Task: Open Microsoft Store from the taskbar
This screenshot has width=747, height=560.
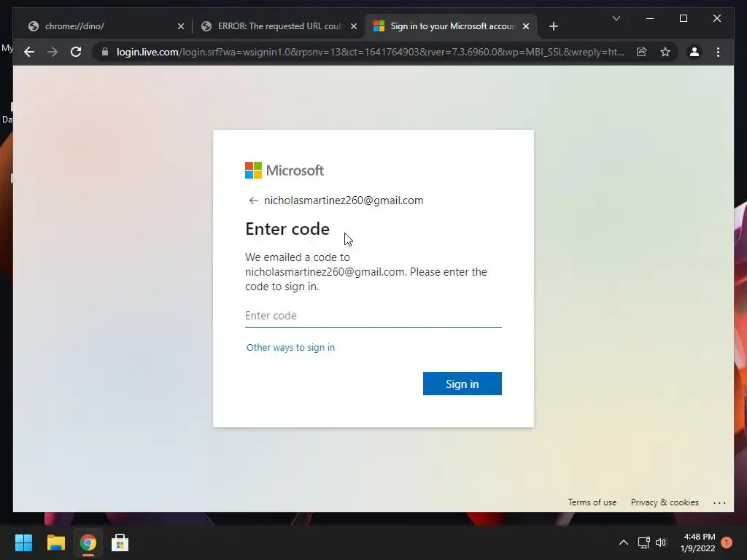Action: point(120,542)
